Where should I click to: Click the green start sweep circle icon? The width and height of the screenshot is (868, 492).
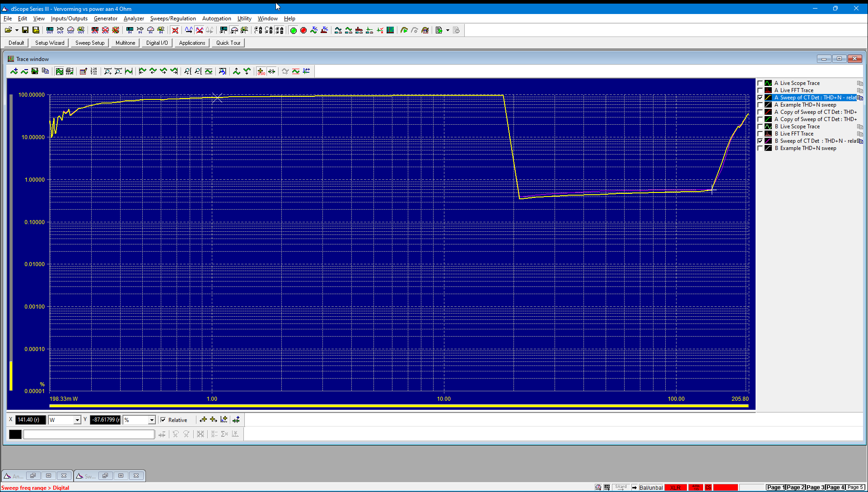pos(293,30)
